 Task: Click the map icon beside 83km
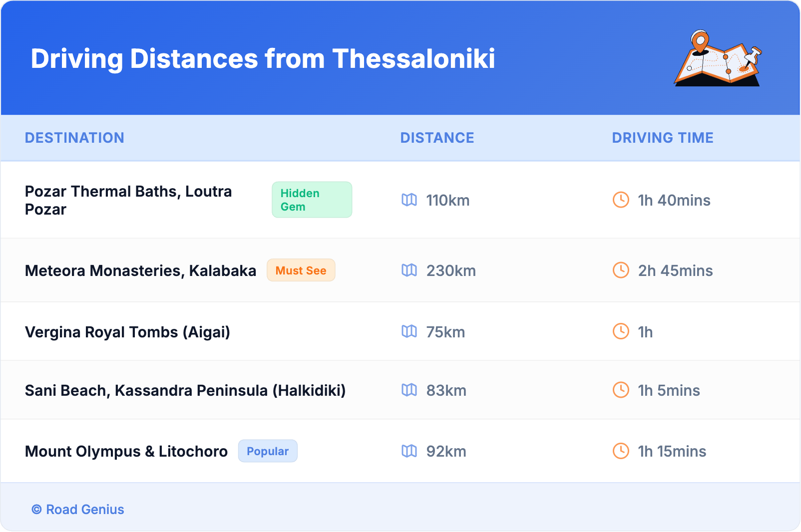click(x=409, y=390)
